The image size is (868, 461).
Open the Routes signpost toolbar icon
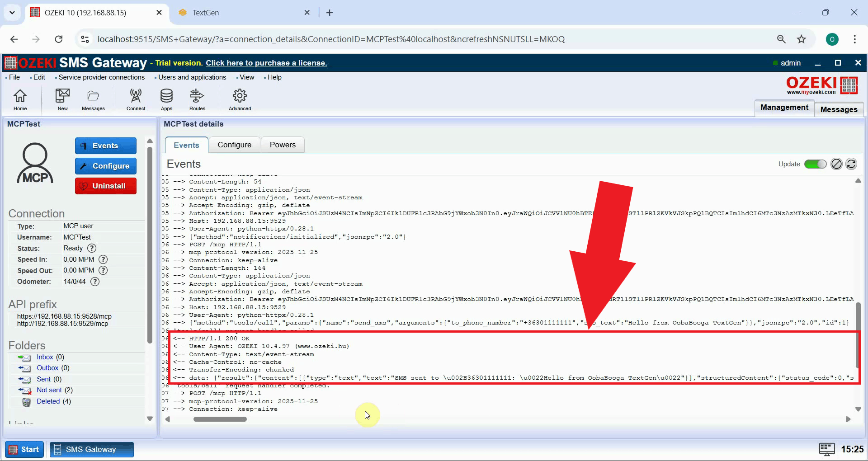point(197,99)
